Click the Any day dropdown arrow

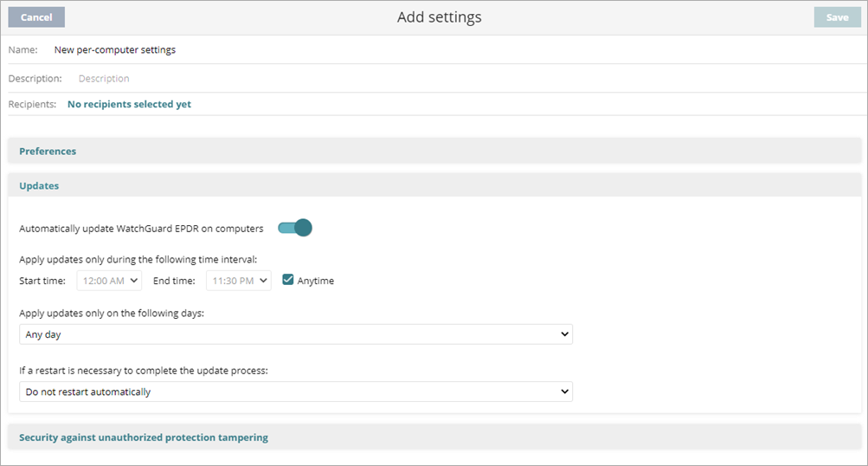tap(565, 334)
